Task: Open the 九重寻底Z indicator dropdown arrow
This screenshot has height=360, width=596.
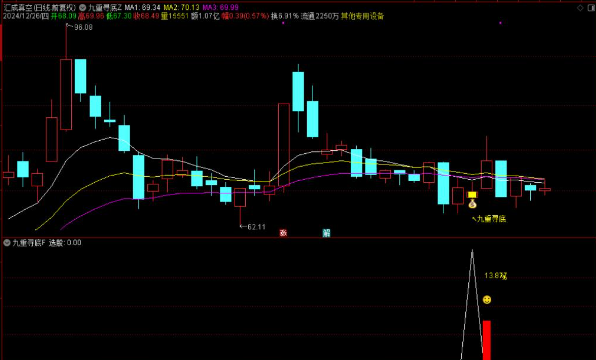Action: (82, 8)
